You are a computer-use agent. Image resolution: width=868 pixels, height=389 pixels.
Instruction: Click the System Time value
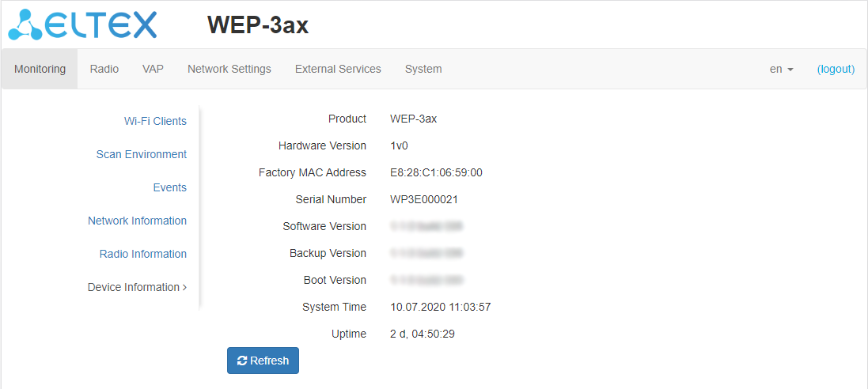click(441, 307)
